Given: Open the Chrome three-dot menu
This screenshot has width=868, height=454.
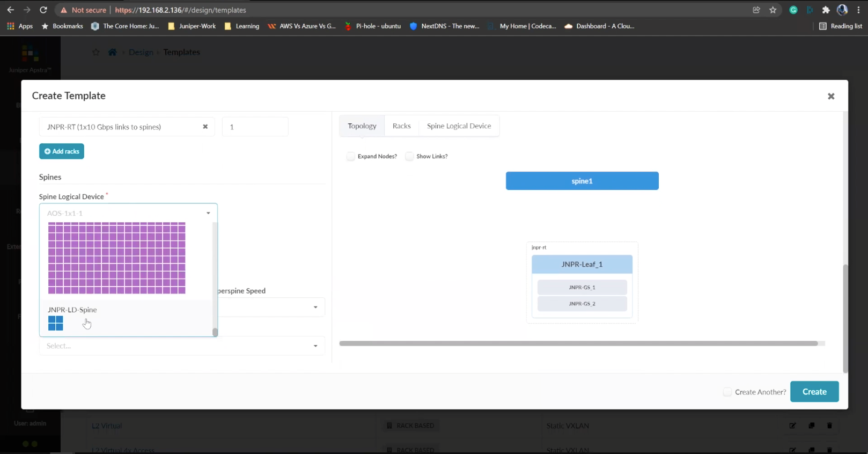Looking at the screenshot, I should (858, 10).
